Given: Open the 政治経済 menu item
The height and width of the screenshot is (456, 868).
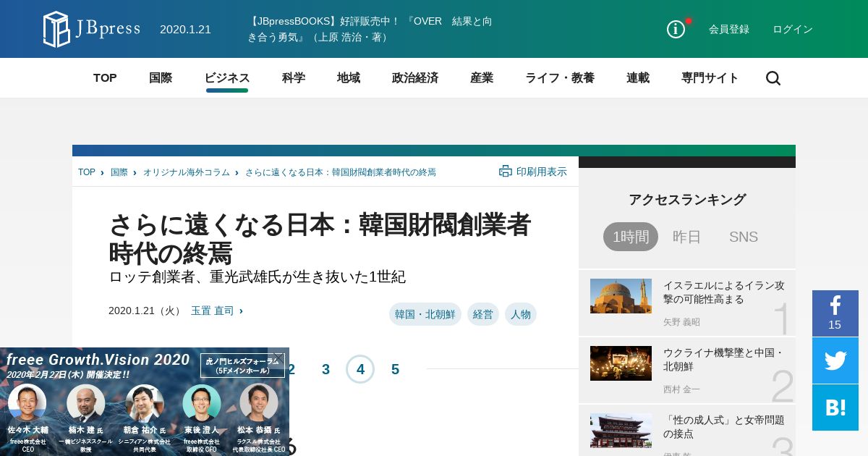Looking at the screenshot, I should point(415,78).
